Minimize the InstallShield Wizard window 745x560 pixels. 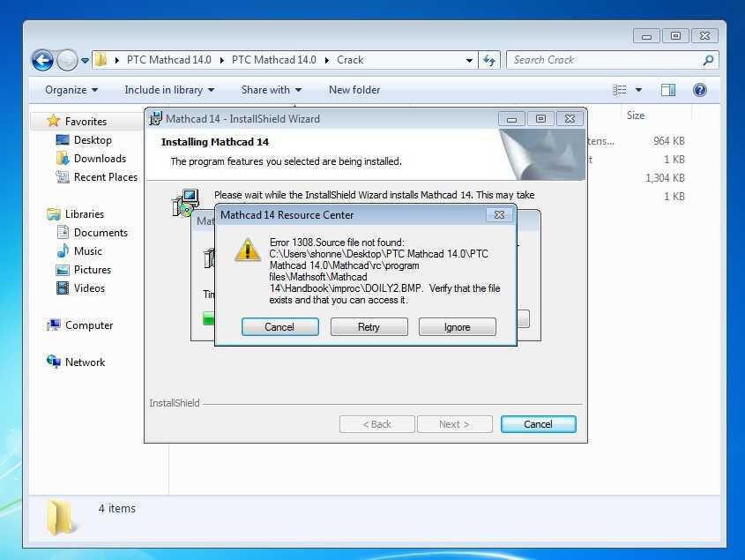click(x=511, y=119)
